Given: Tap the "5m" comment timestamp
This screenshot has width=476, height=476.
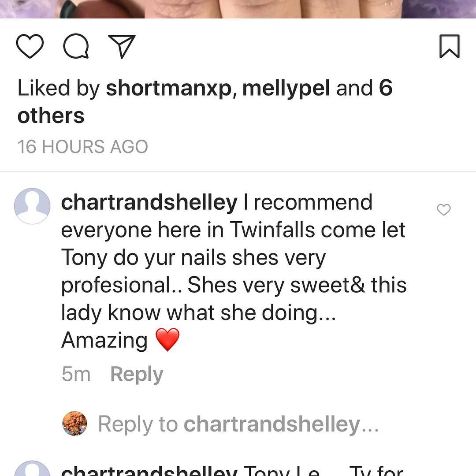Looking at the screenshot, I should 76,374.
